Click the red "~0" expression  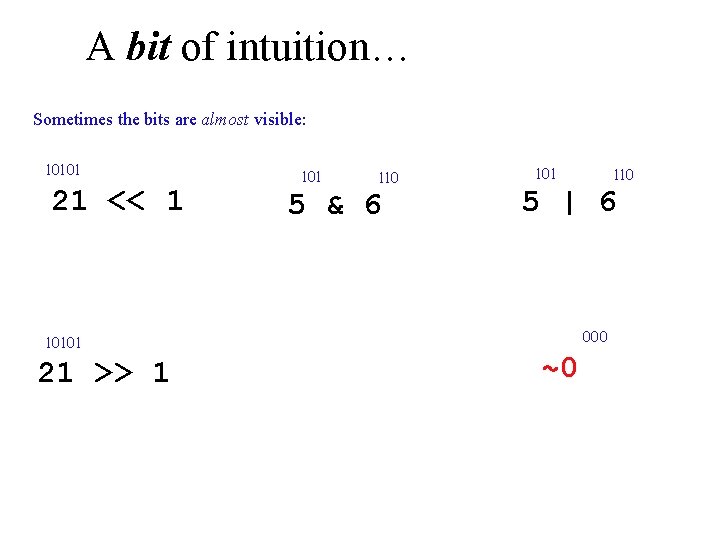pos(559,367)
